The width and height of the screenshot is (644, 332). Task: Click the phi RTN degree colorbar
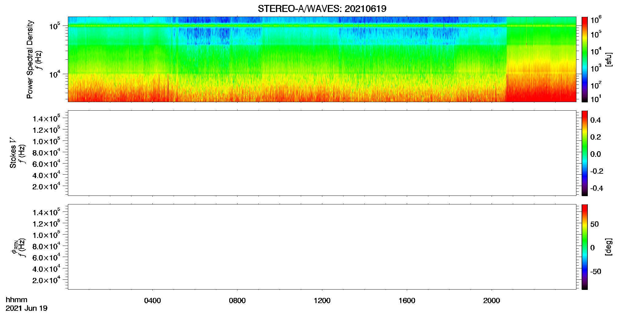click(x=585, y=247)
